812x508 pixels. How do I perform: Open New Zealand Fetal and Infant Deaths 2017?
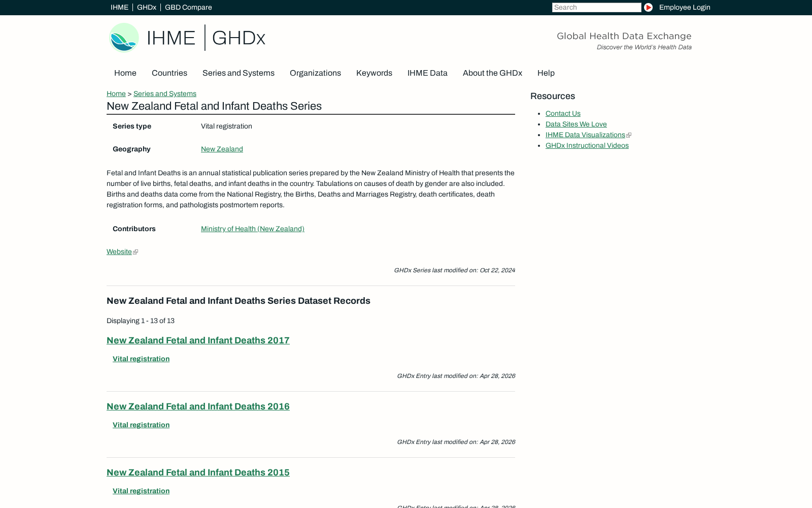[198, 340]
